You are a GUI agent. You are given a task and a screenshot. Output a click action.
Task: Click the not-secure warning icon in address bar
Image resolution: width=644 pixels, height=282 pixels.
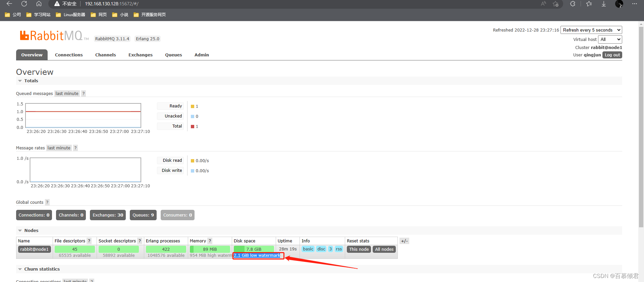click(57, 4)
